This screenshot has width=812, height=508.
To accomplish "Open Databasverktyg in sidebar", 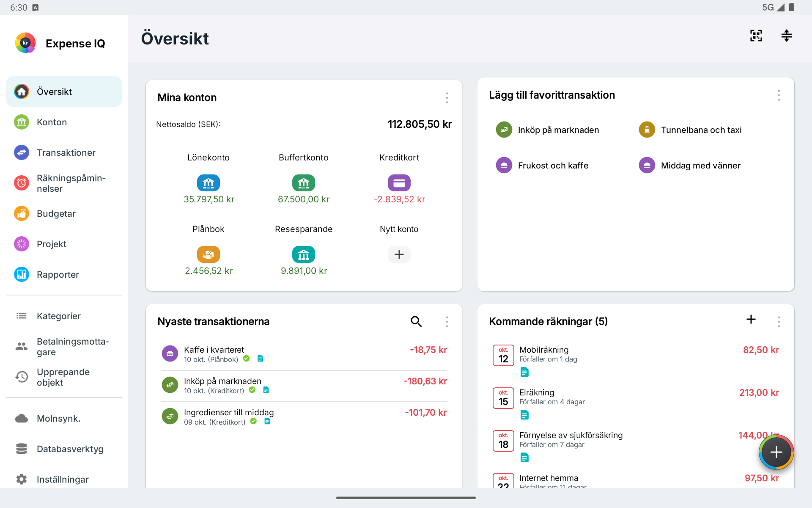I will [64, 449].
